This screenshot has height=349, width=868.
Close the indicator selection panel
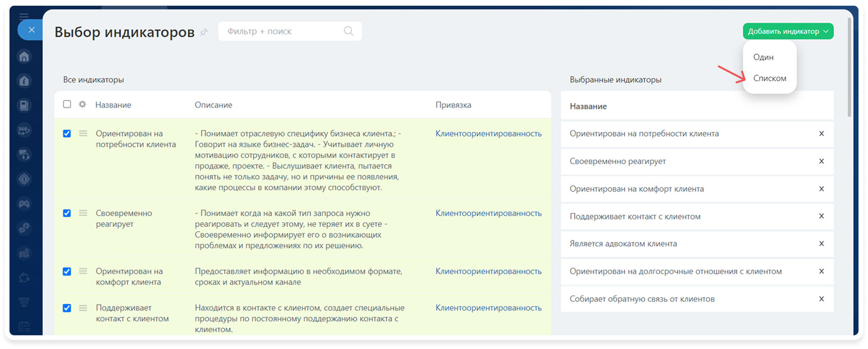(31, 30)
